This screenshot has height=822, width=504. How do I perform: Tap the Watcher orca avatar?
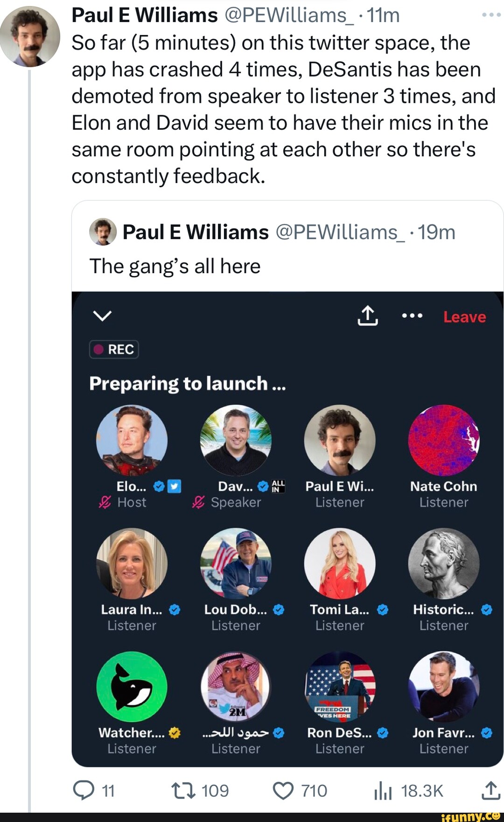pos(132,686)
